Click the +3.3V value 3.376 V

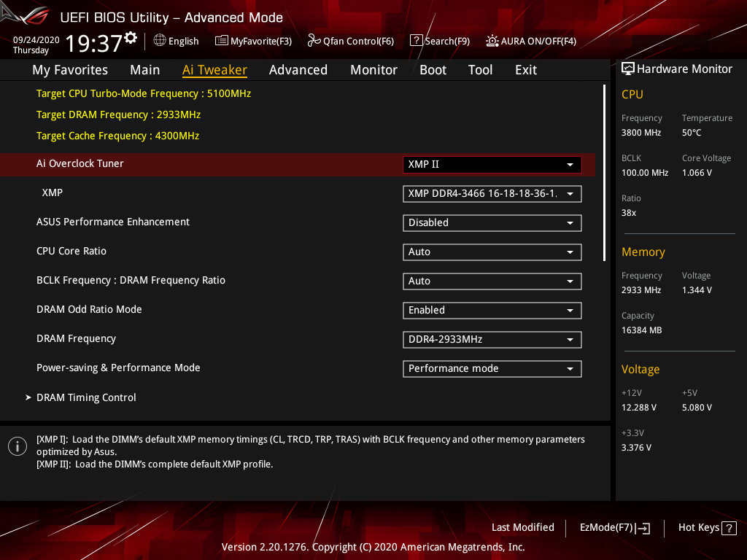tap(636, 448)
